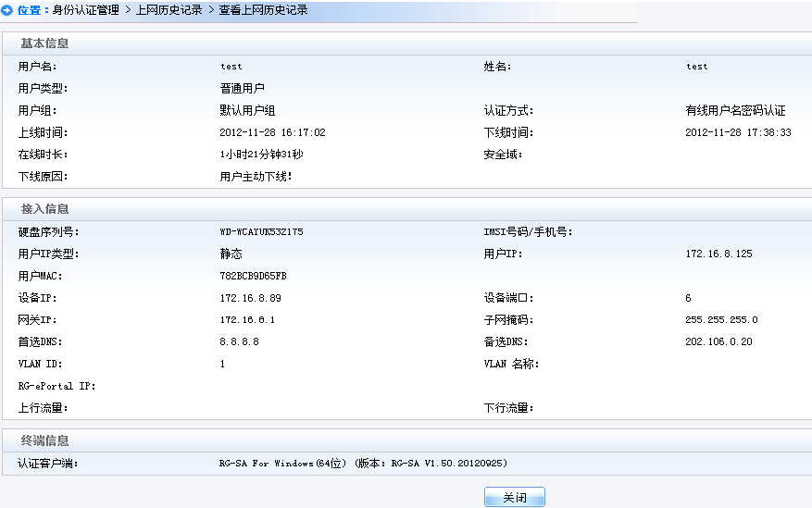Select hard disk serial WD-WCAYUK532175

[261, 232]
